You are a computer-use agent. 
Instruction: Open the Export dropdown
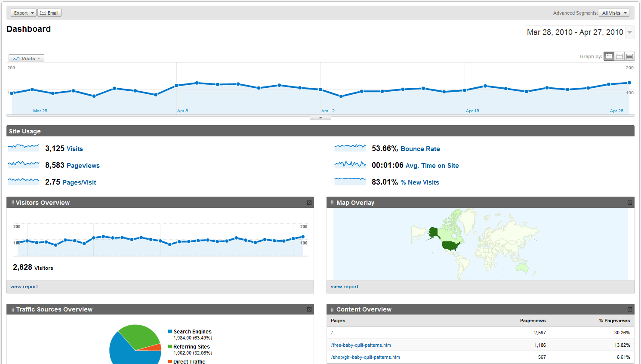[x=23, y=13]
